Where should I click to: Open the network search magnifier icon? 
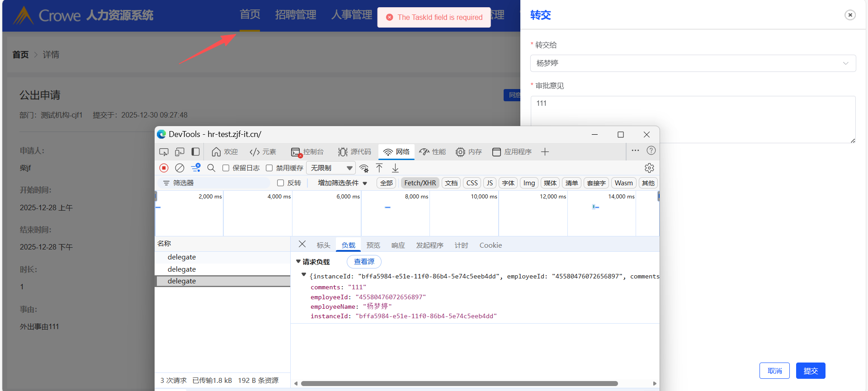tap(211, 168)
